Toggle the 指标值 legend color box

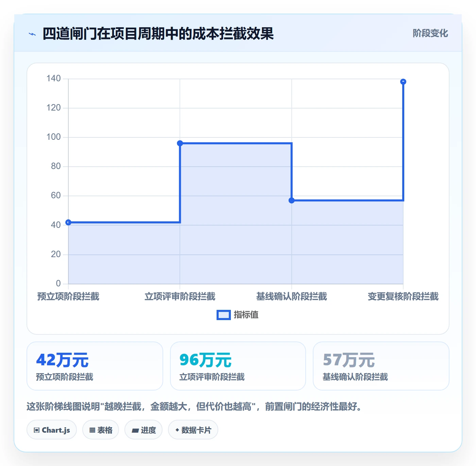pos(224,315)
